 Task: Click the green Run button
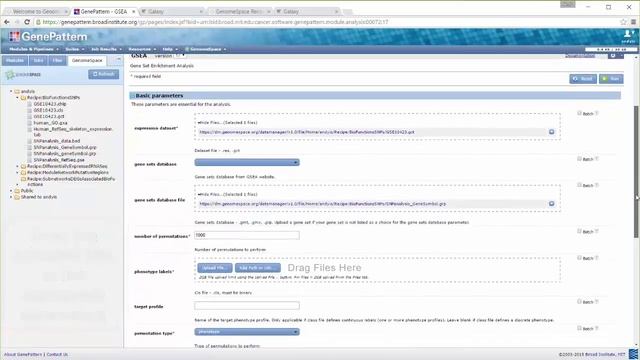pos(611,79)
